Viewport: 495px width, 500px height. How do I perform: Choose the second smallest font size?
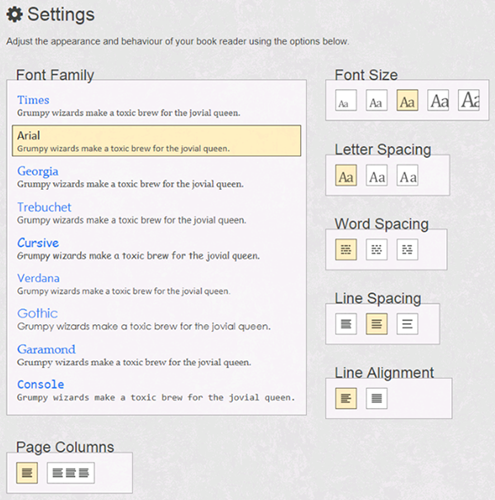(376, 100)
